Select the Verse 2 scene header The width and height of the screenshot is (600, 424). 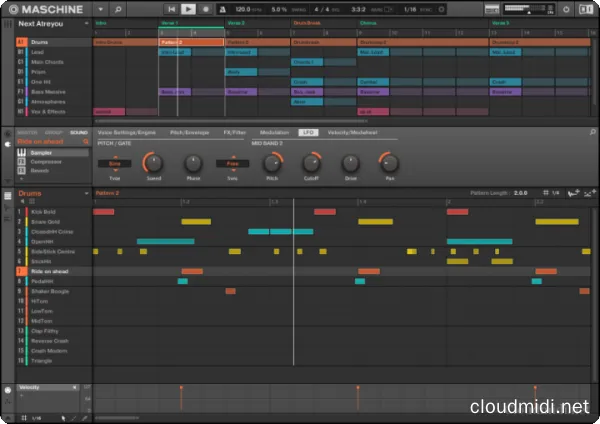236,23
